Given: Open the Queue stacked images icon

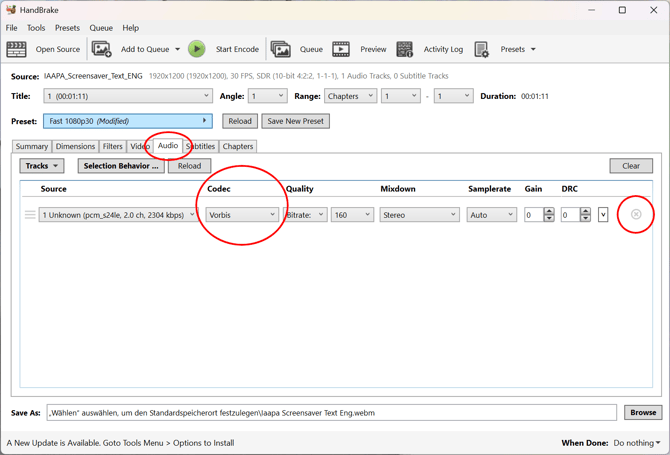Looking at the screenshot, I should 281,49.
